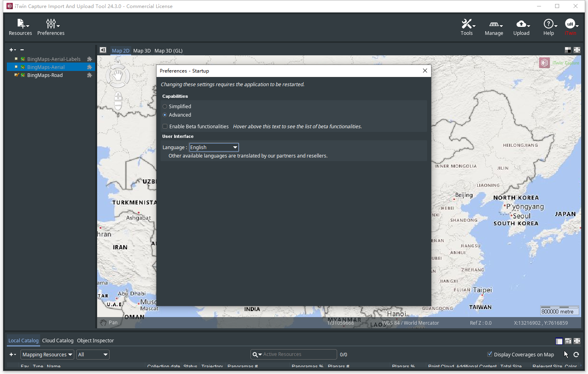Open the All filter dropdown
The height and width of the screenshot is (374, 588).
click(x=93, y=354)
